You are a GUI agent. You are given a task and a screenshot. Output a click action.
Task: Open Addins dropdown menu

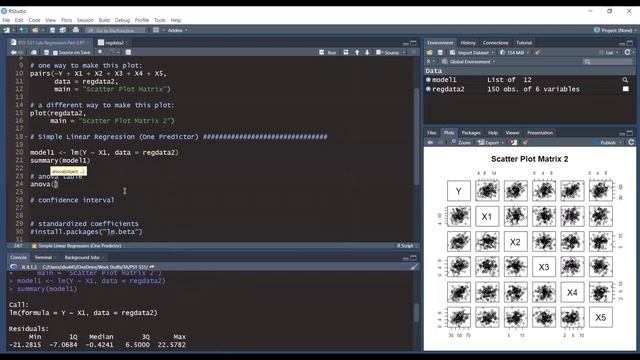(x=178, y=30)
